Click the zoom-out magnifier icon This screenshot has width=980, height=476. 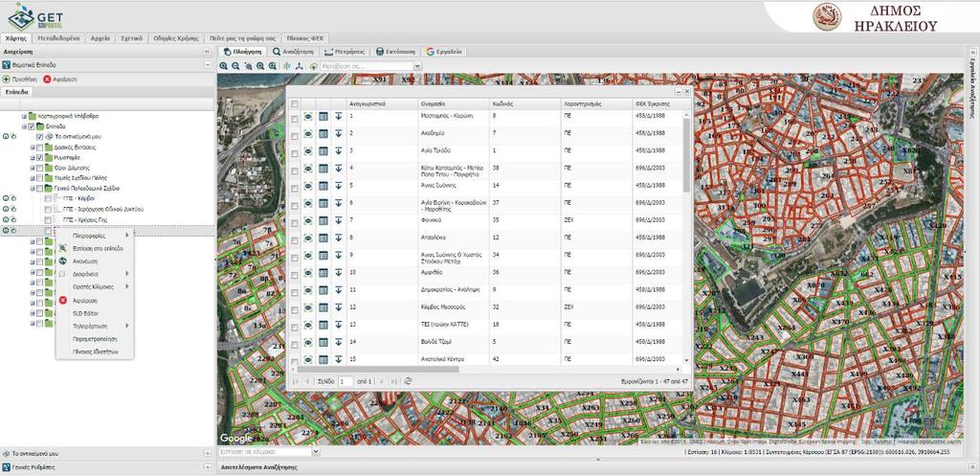click(235, 66)
